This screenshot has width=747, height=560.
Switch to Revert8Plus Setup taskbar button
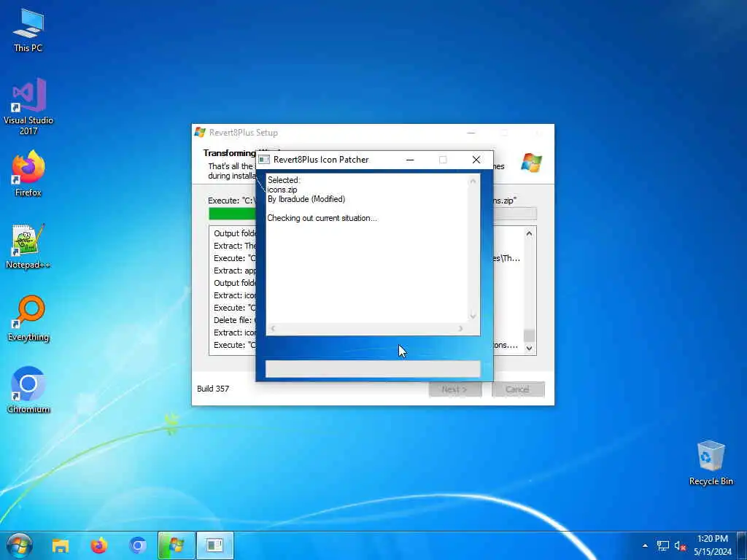[177, 545]
